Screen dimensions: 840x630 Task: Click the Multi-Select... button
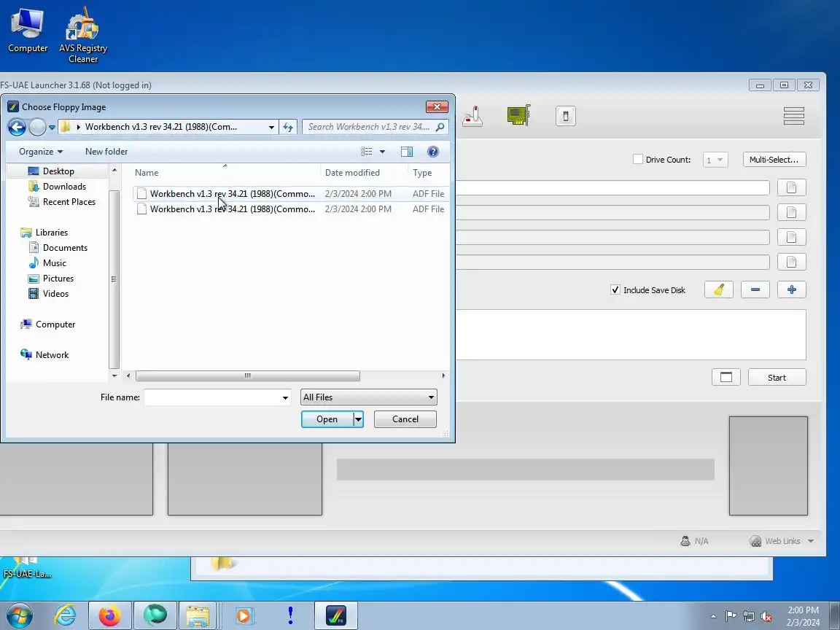pos(774,160)
